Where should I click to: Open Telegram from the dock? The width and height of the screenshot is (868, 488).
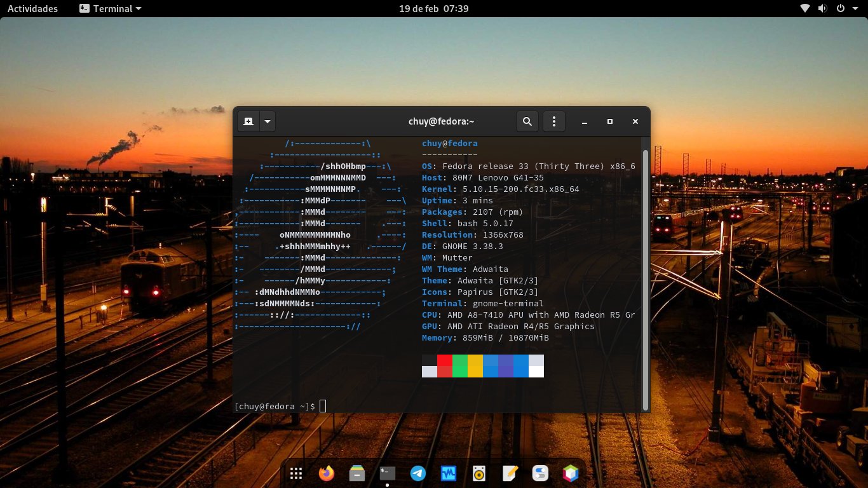(418, 473)
